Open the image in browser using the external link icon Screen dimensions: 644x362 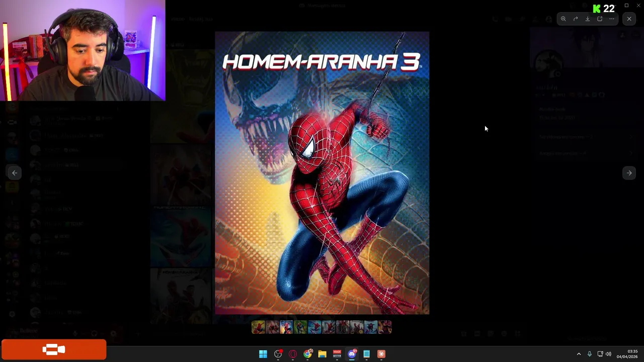600,19
